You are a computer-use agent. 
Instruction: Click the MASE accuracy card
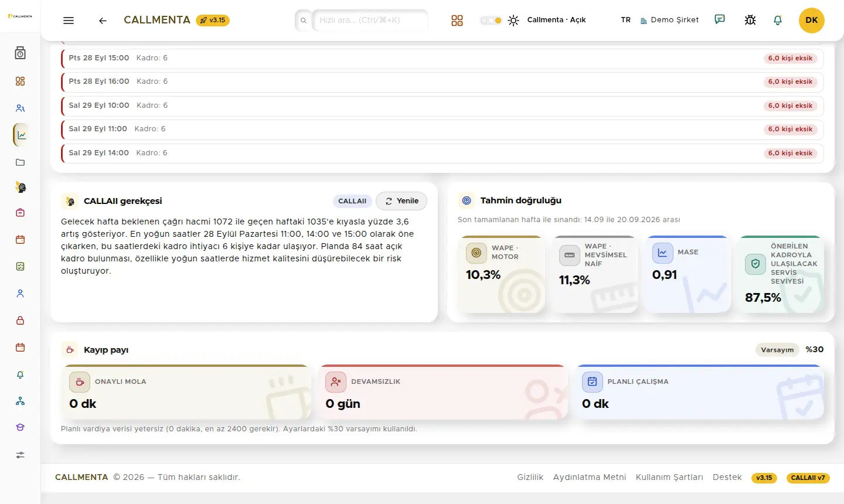[688, 274]
